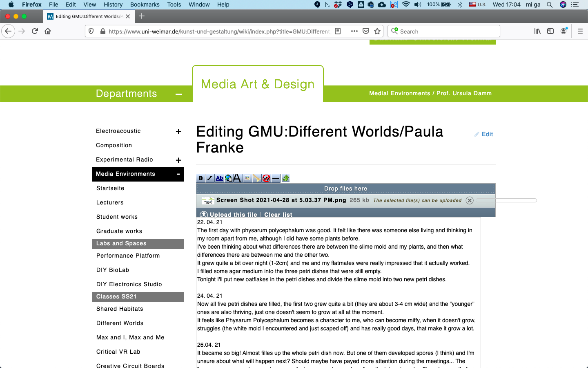Viewport: 588px width, 368px height.
Task: Open the Bookmarks menu
Action: tap(145, 4)
